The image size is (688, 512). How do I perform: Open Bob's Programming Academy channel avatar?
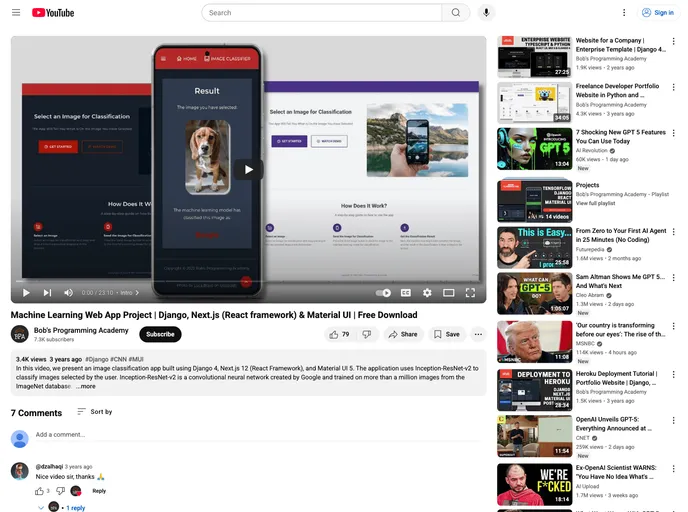click(19, 334)
